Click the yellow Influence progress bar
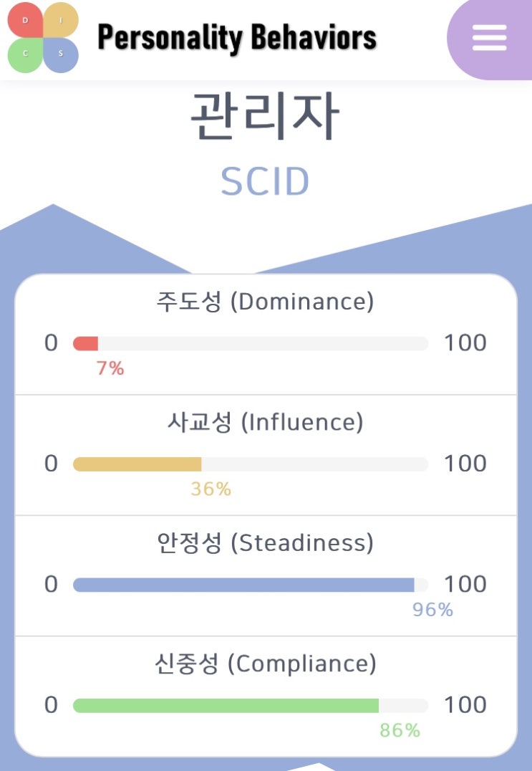Screen dimensions: 532x771 coord(137,464)
